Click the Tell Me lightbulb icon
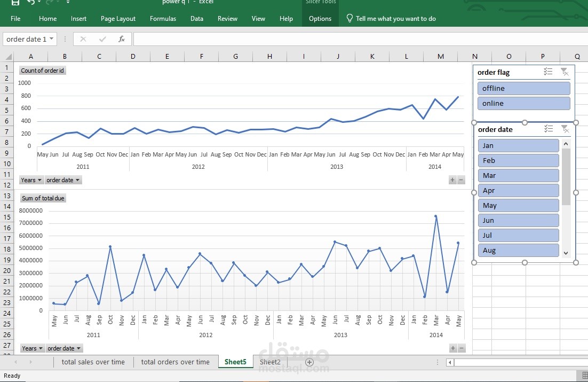 coord(349,18)
